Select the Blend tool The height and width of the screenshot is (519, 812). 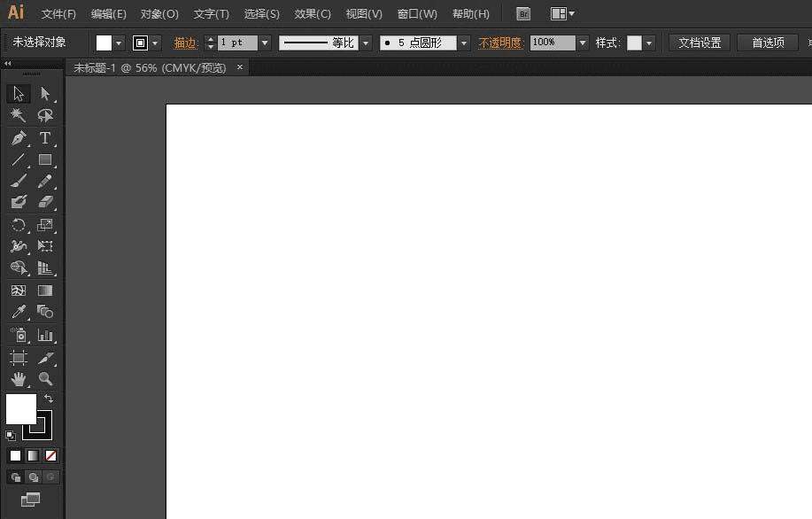(45, 312)
